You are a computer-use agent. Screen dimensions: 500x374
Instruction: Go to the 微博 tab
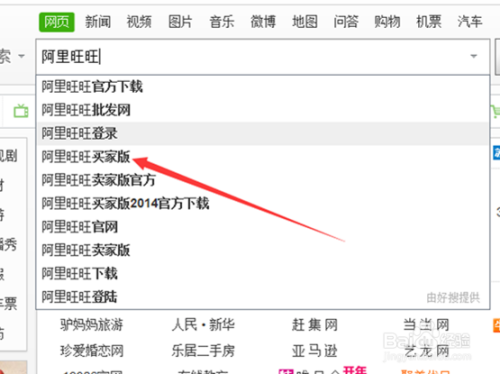point(263,22)
